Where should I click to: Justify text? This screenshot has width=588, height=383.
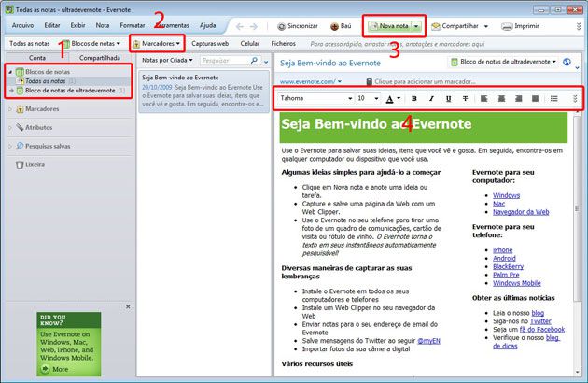pyautogui.click(x=535, y=98)
